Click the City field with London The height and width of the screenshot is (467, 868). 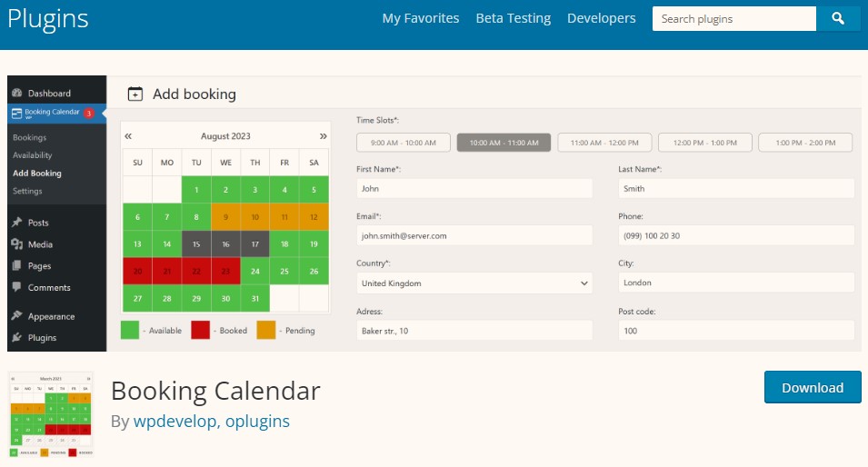[x=736, y=283]
